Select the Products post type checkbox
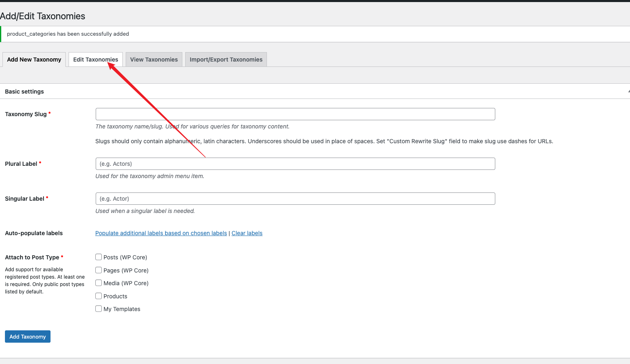630x364 pixels. pyautogui.click(x=99, y=296)
